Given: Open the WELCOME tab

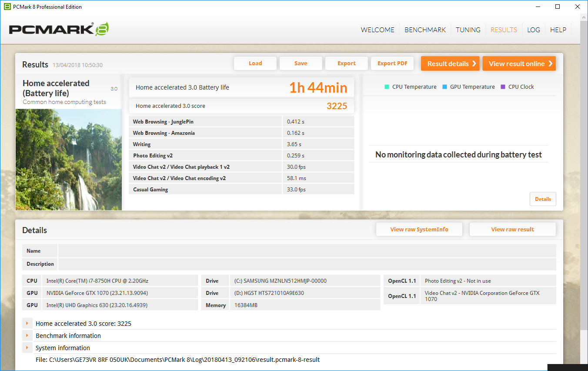Looking at the screenshot, I should pyautogui.click(x=378, y=30).
